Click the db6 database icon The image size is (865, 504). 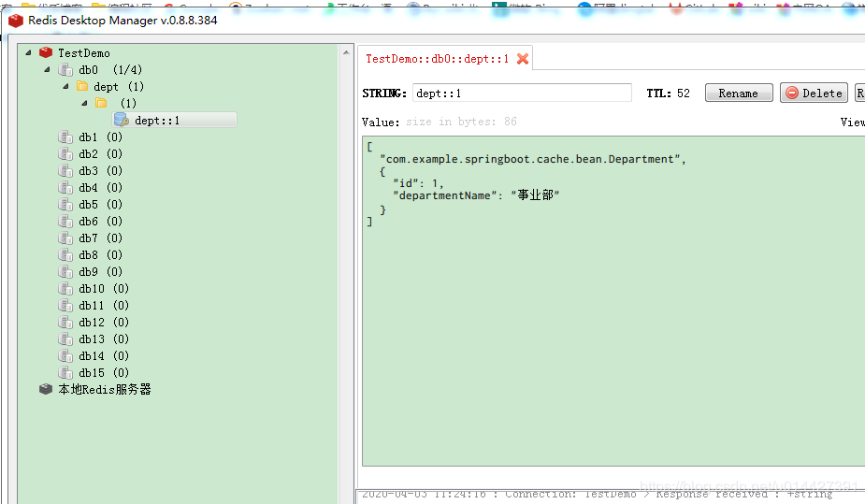(65, 221)
